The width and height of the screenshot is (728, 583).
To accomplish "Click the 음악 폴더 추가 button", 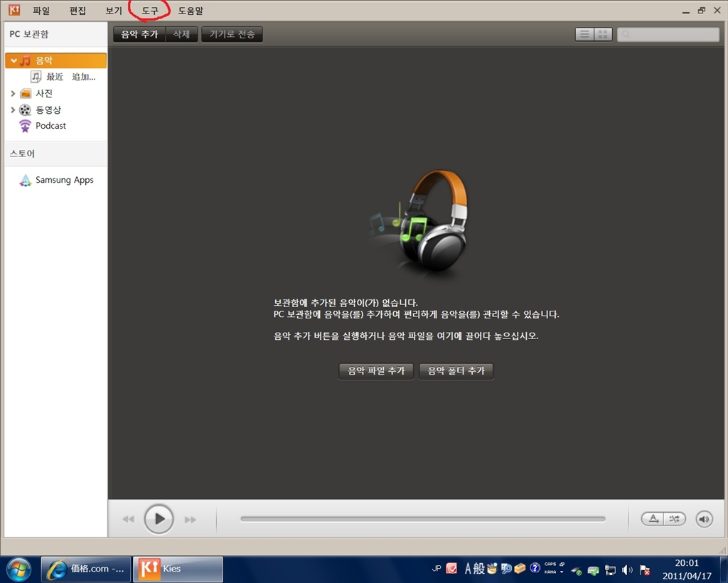I will point(456,371).
